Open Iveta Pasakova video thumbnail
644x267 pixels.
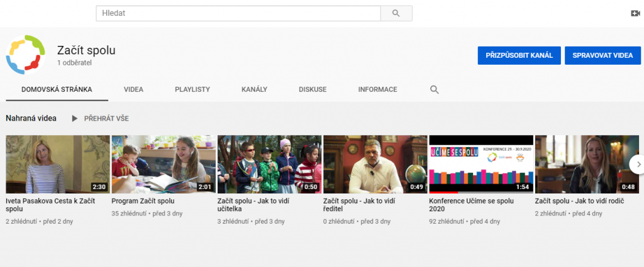click(58, 164)
